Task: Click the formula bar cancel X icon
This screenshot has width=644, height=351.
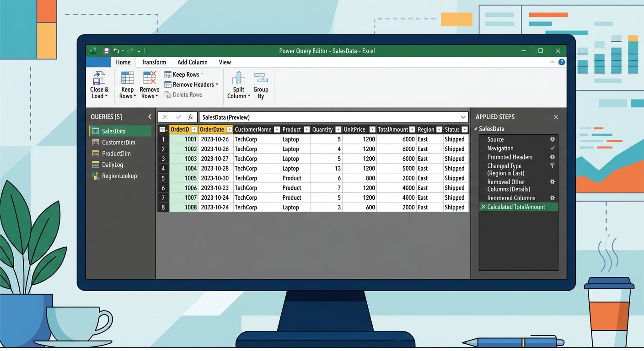Action: coord(165,117)
